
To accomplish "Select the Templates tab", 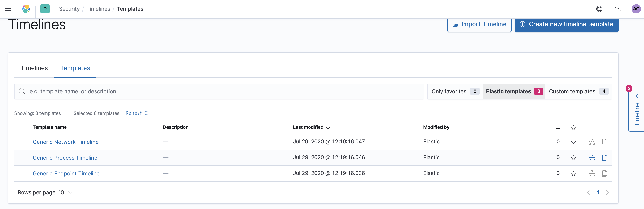I will click(75, 68).
